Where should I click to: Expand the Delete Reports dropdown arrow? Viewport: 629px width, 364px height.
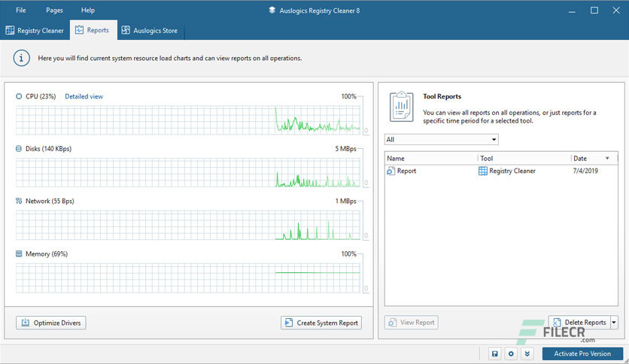point(614,323)
